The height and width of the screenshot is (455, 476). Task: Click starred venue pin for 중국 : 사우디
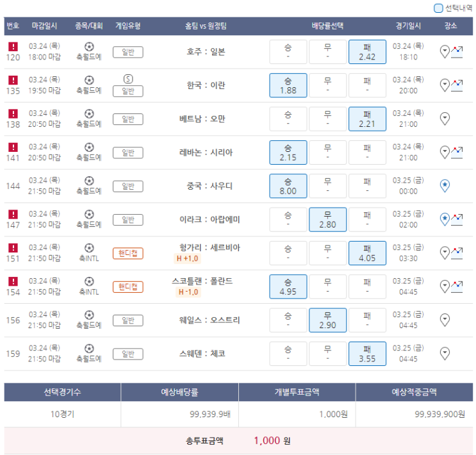(x=445, y=186)
